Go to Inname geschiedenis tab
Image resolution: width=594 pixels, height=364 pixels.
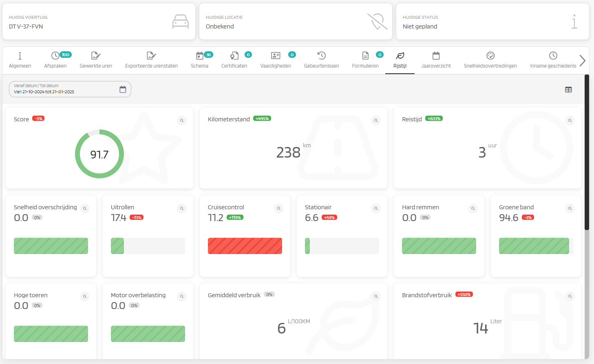tap(553, 60)
